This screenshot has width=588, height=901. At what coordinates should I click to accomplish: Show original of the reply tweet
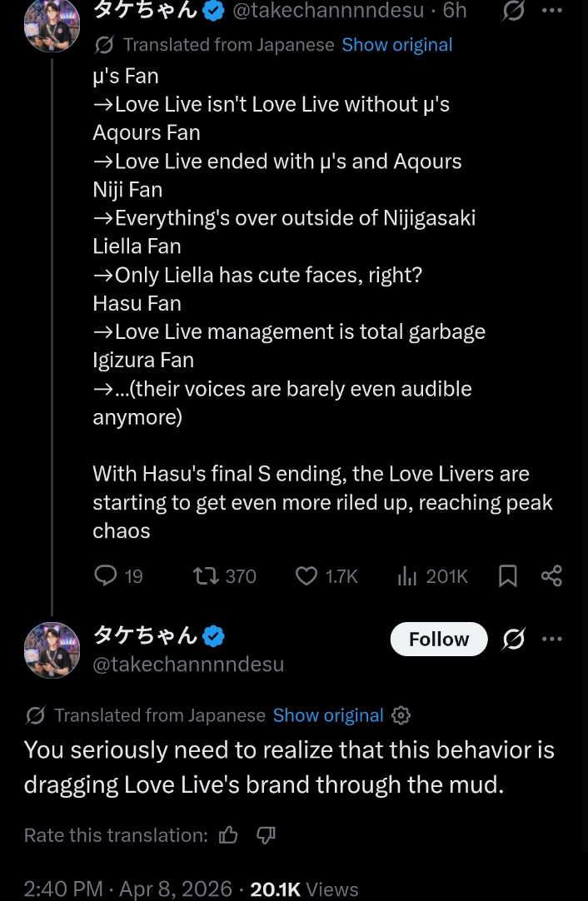click(x=328, y=715)
